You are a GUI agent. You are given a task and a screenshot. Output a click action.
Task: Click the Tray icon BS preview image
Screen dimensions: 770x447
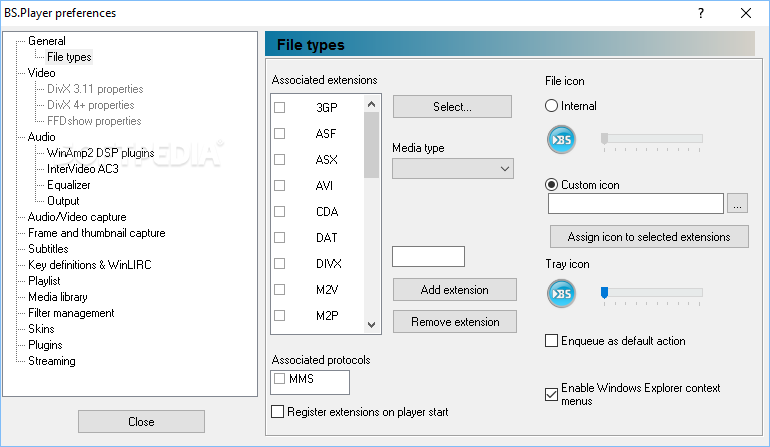pyautogui.click(x=561, y=293)
